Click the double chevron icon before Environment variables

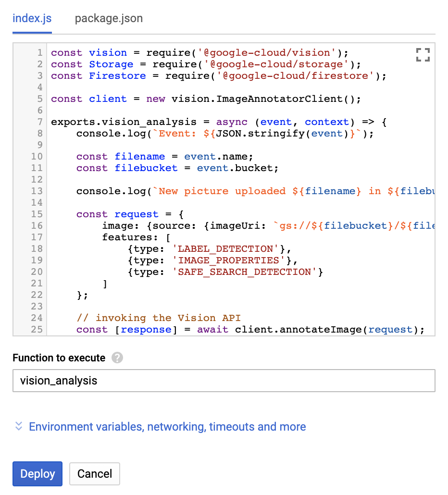(x=19, y=426)
